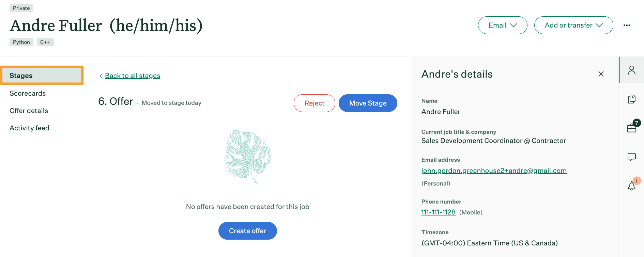
Task: Open the documents icon in right sidebar
Action: point(631,99)
